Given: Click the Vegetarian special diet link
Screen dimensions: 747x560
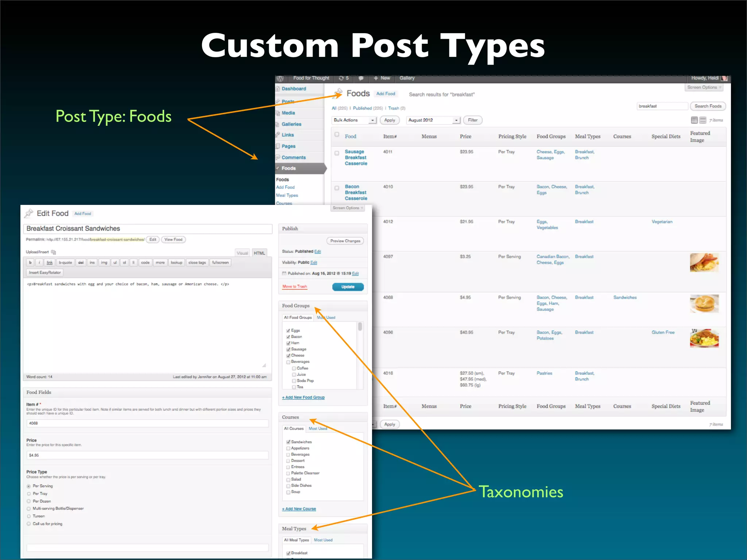Looking at the screenshot, I should tap(662, 222).
